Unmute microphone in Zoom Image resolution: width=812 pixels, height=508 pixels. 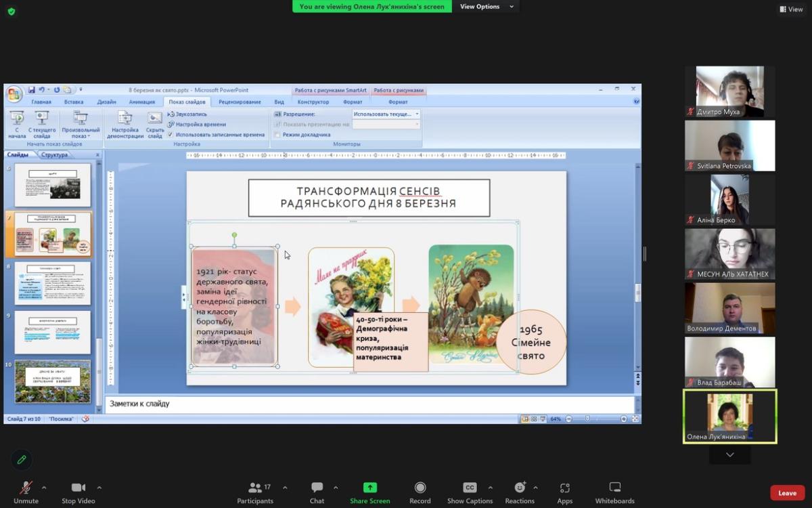tap(26, 492)
